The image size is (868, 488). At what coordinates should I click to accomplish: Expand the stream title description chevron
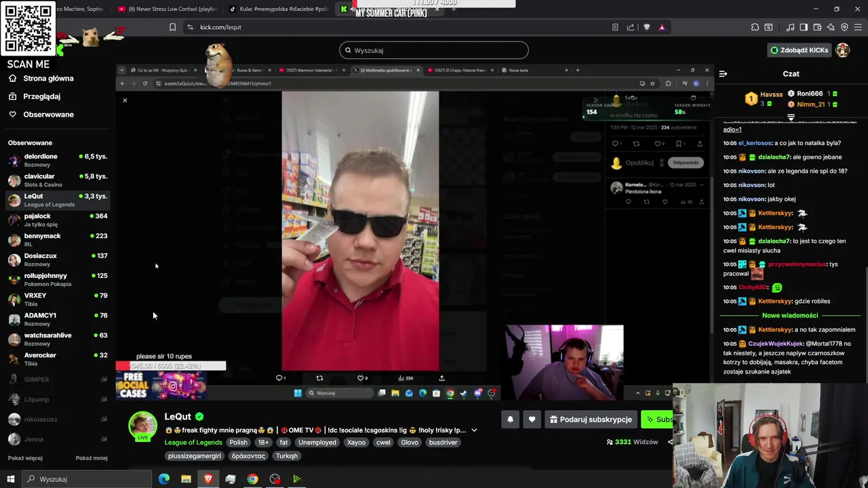[x=474, y=430]
